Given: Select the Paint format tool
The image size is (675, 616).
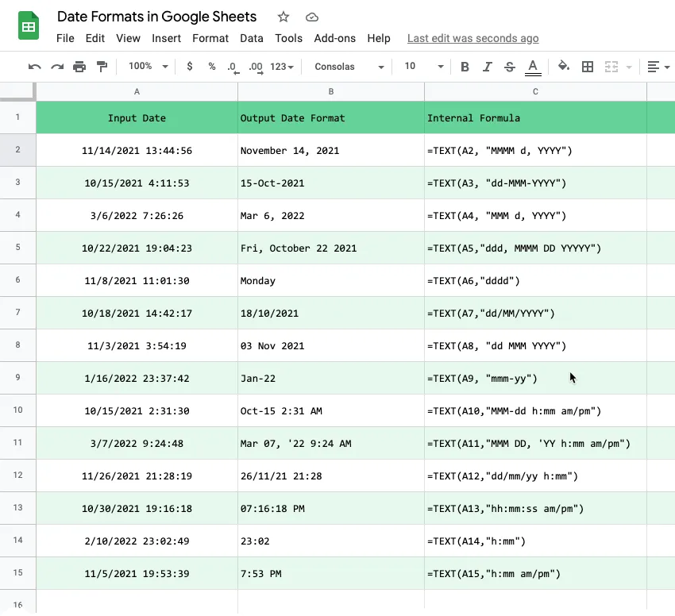Looking at the screenshot, I should pyautogui.click(x=102, y=67).
